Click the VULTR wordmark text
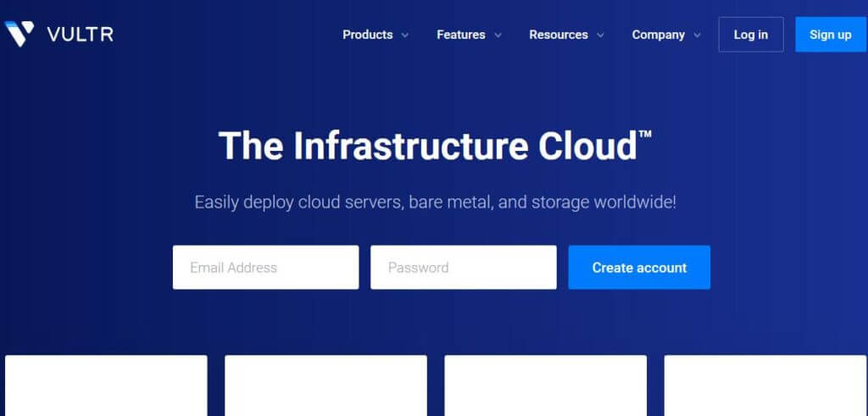The height and width of the screenshot is (416, 868). click(81, 35)
